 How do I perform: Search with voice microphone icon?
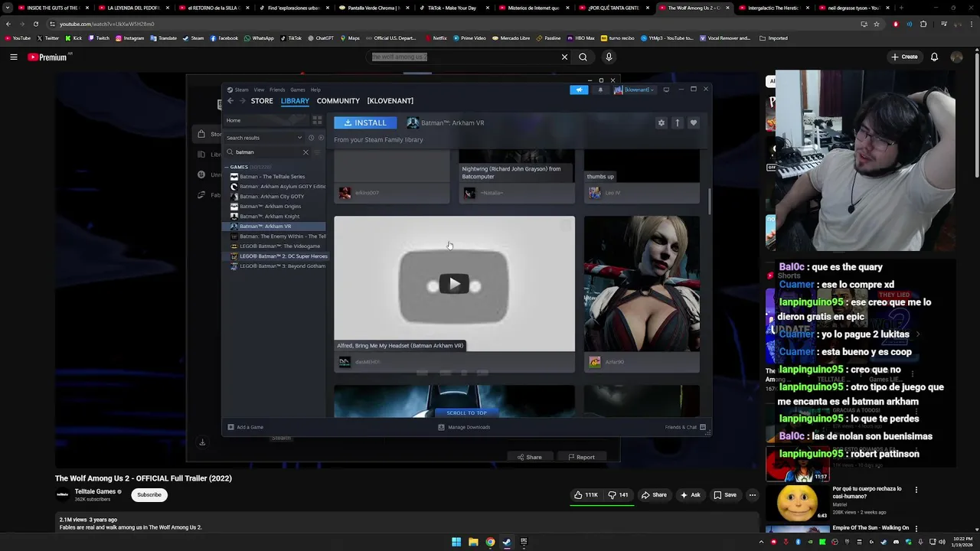tap(609, 57)
